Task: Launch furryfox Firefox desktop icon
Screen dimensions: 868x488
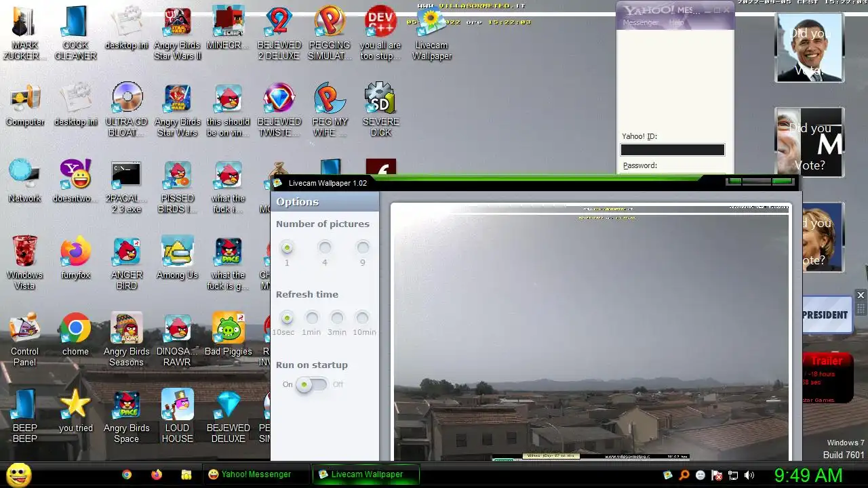Action: (x=75, y=257)
